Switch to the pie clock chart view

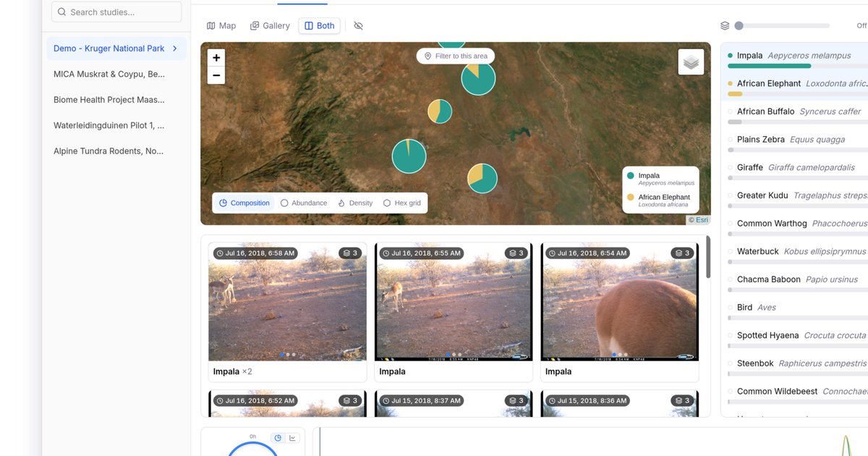point(277,438)
